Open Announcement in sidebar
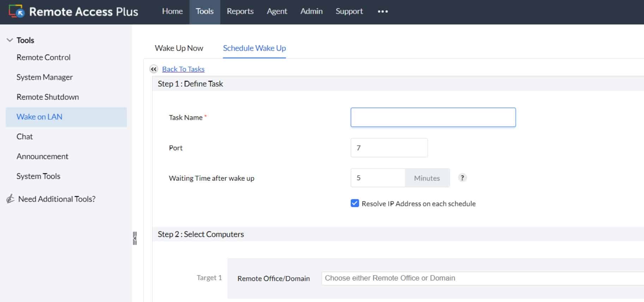Viewport: 644px width, 302px height. tap(42, 156)
